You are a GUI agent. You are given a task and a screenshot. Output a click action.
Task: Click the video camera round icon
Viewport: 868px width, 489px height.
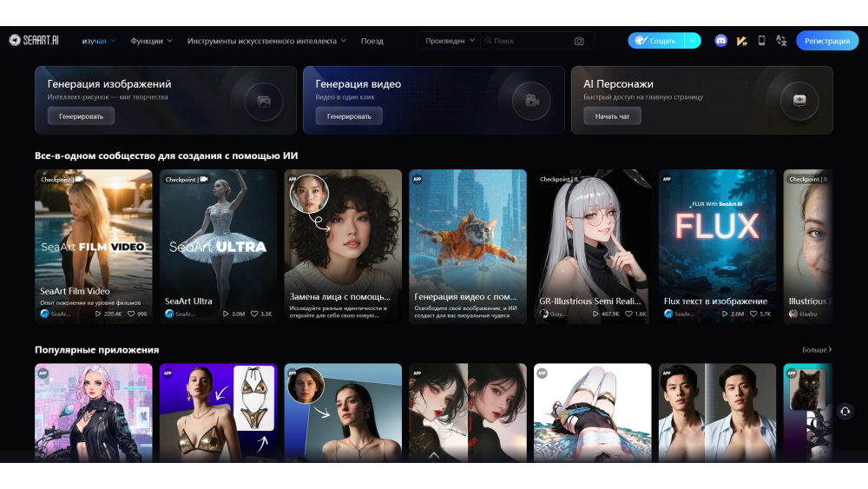click(531, 101)
